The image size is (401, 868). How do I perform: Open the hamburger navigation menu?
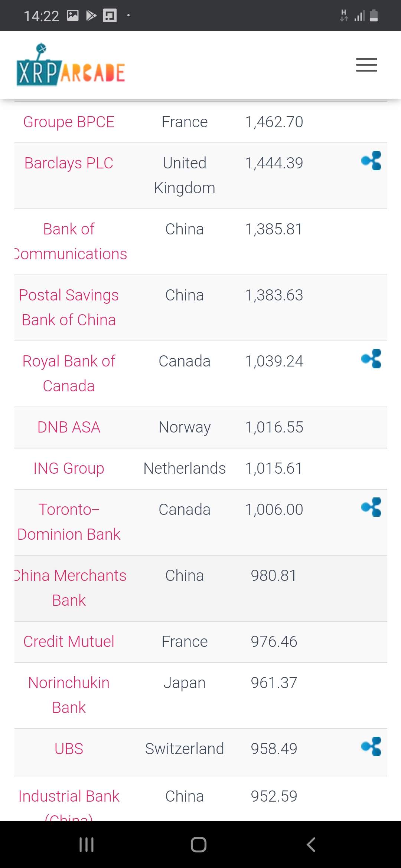366,65
